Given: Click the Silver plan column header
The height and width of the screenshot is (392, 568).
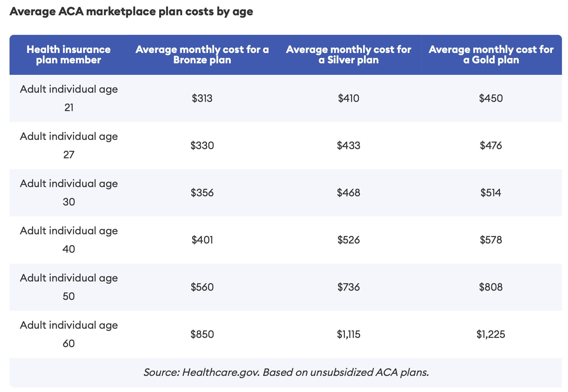Looking at the screenshot, I should pos(348,55).
